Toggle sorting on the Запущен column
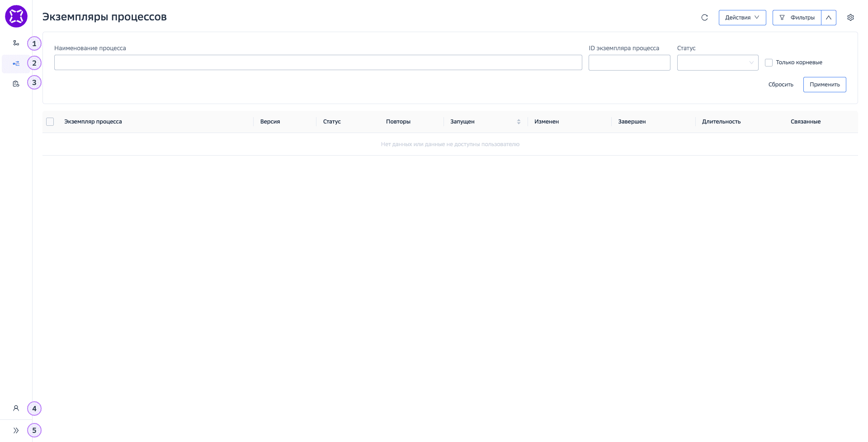 (519, 122)
